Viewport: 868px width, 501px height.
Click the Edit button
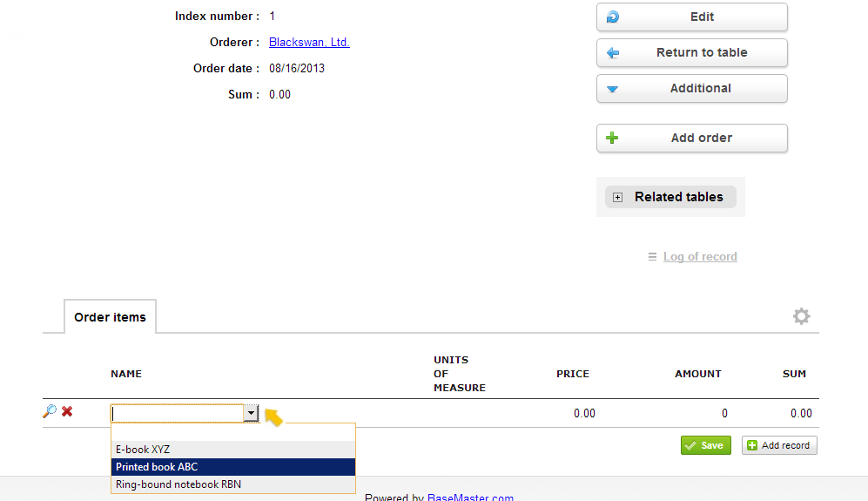coord(691,17)
